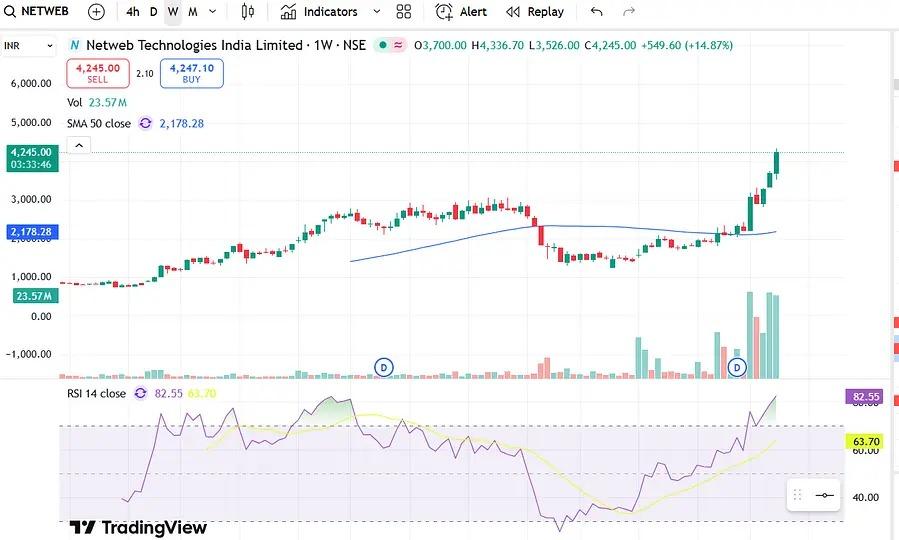Click the 63.70 RSI average tag

click(865, 441)
